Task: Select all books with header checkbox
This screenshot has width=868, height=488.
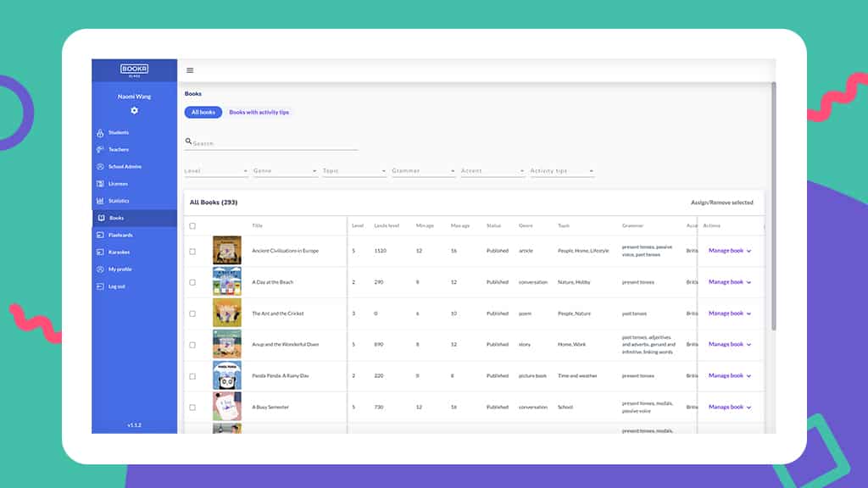Action: (x=192, y=225)
